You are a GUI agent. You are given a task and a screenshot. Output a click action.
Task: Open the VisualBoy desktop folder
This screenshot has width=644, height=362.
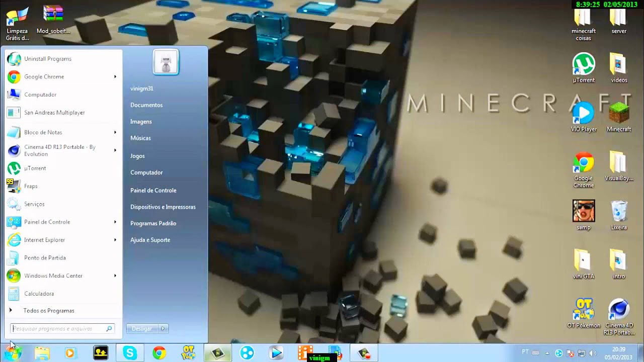click(x=619, y=166)
